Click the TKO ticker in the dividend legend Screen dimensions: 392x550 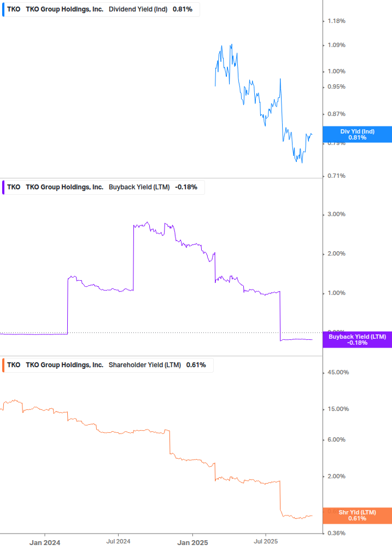tap(14, 9)
